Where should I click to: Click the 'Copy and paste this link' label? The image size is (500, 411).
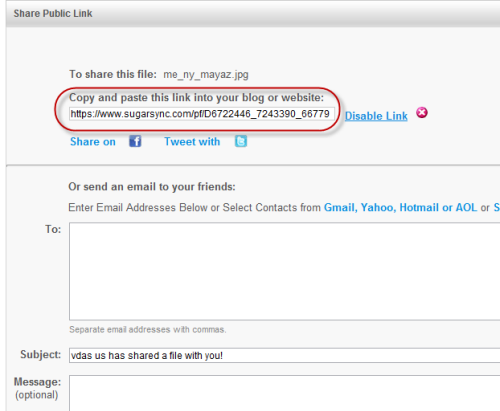coord(196,97)
